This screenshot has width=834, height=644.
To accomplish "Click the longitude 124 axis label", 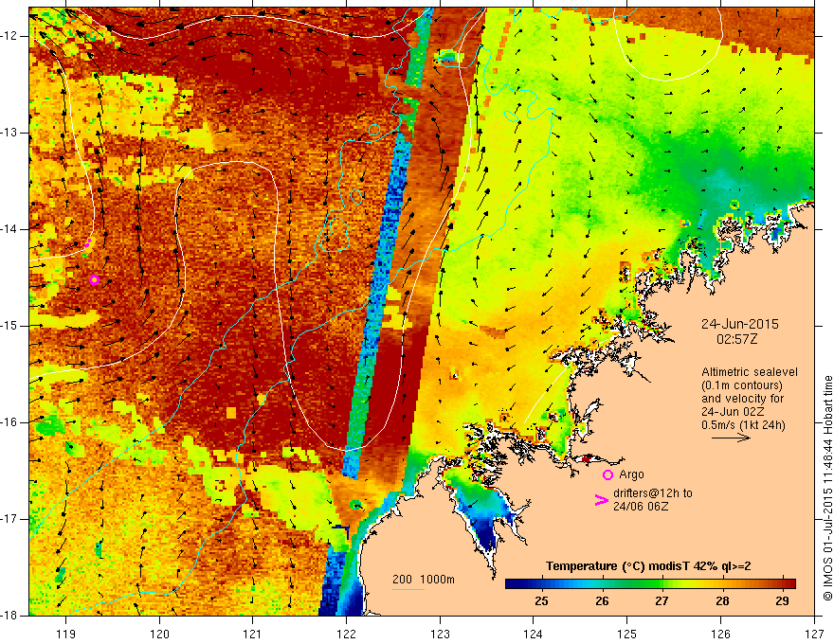I will 534,634.
